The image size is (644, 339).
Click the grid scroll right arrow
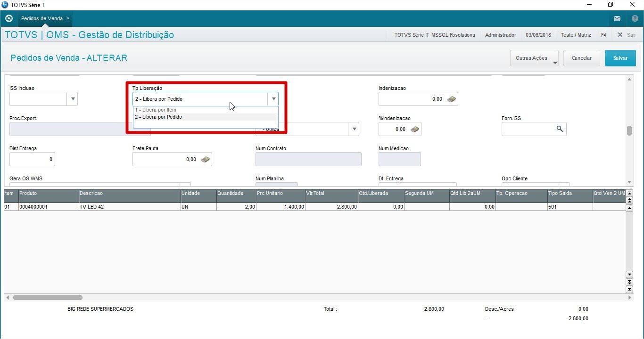(x=629, y=298)
